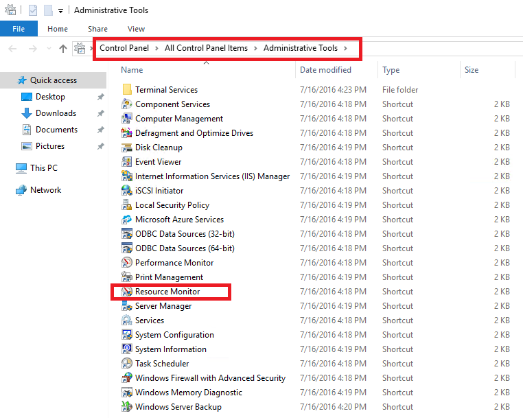This screenshot has width=523, height=420.
Task: Sort by the Name column header
Action: (132, 70)
